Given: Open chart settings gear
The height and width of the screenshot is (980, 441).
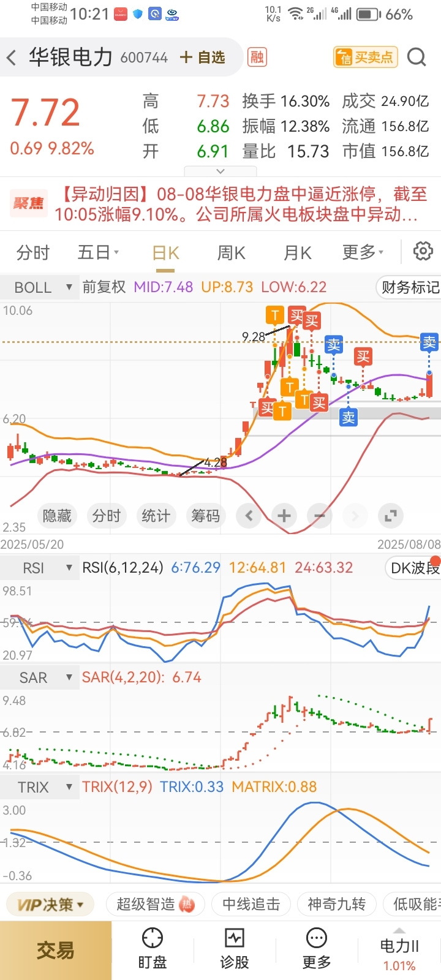Looking at the screenshot, I should pyautogui.click(x=423, y=251).
